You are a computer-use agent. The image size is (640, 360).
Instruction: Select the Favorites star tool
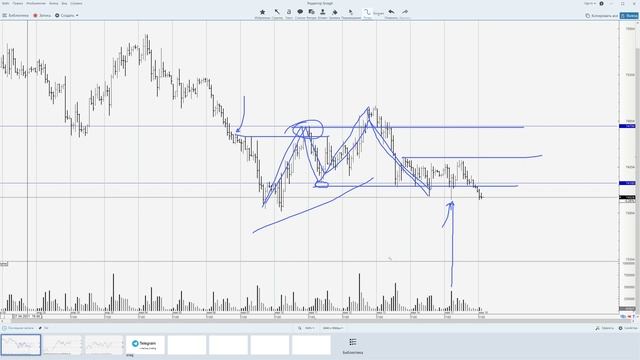pyautogui.click(x=262, y=14)
